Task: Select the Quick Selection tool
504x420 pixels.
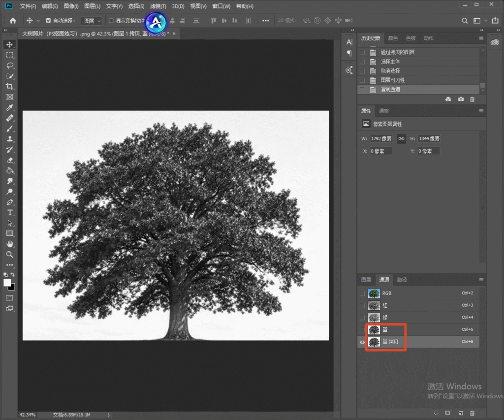Action: [x=10, y=76]
